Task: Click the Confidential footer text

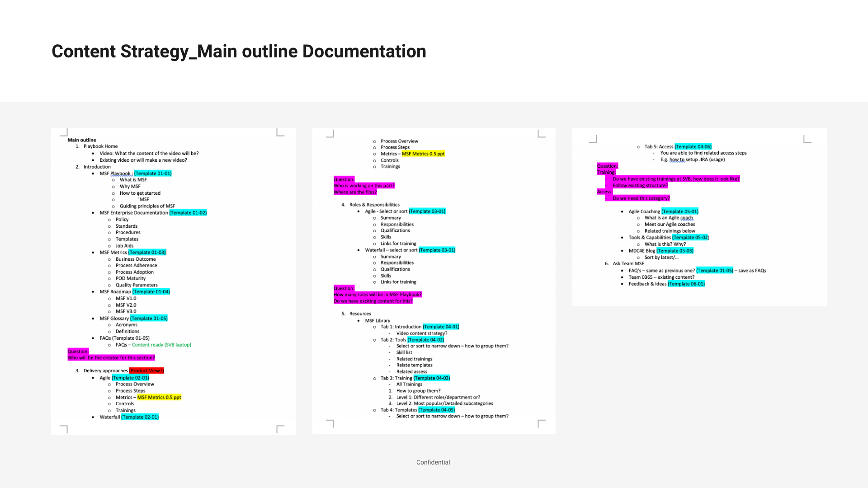Action: (433, 462)
